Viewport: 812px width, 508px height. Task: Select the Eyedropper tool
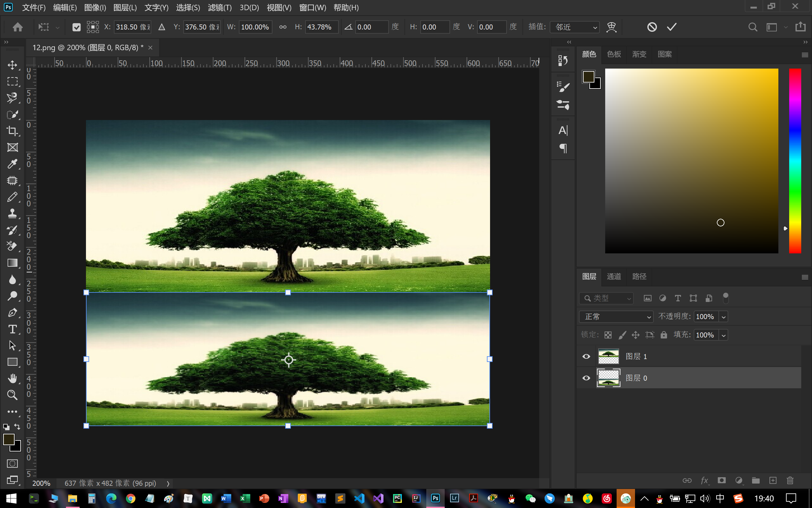tap(12, 164)
